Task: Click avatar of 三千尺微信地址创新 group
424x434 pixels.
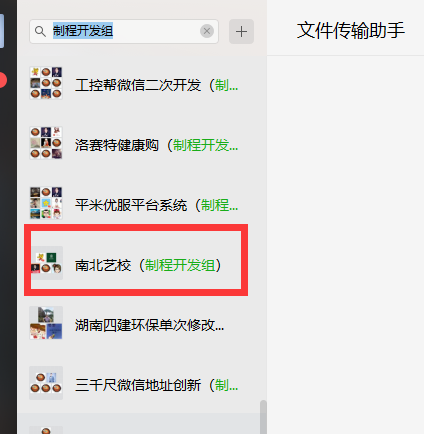Action: 46,383
